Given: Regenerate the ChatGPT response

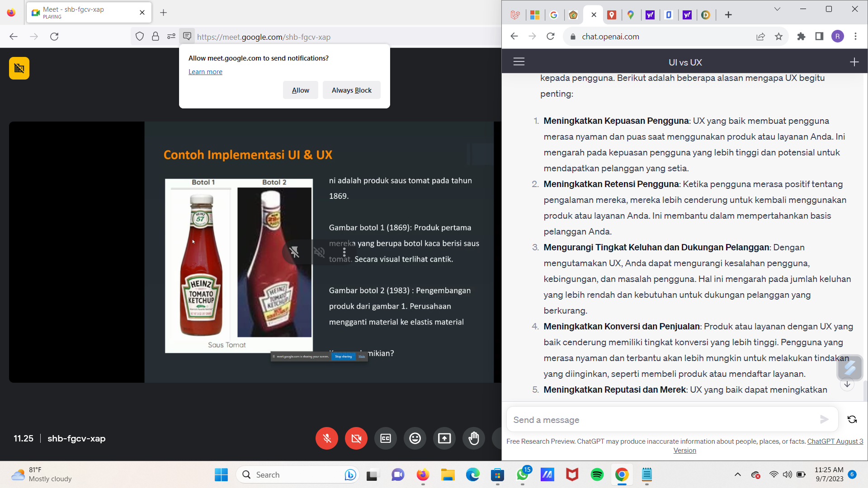Looking at the screenshot, I should tap(852, 419).
